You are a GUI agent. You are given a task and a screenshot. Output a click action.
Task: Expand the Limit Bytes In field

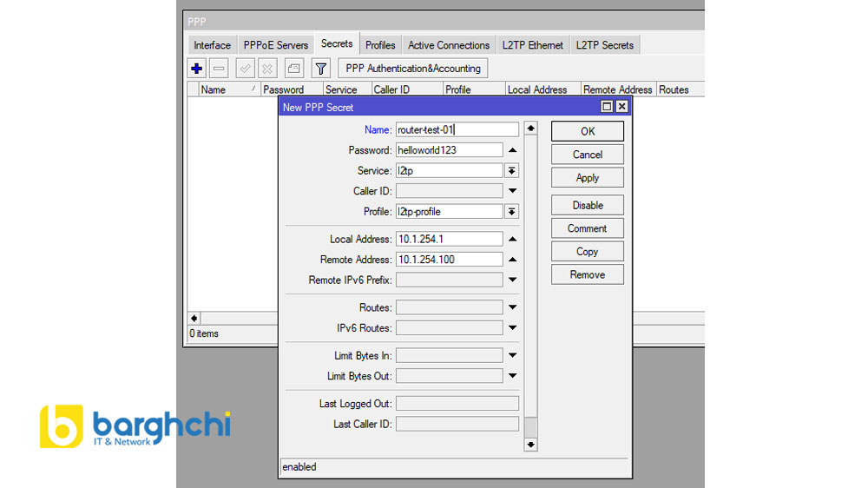512,356
